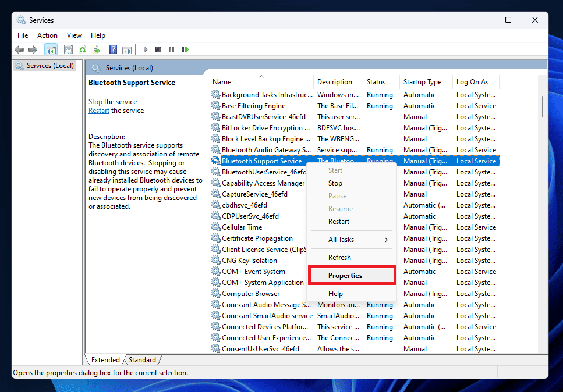Screen dimensions: 563x392
Task: Switch to the Standard tab
Action: (x=142, y=360)
